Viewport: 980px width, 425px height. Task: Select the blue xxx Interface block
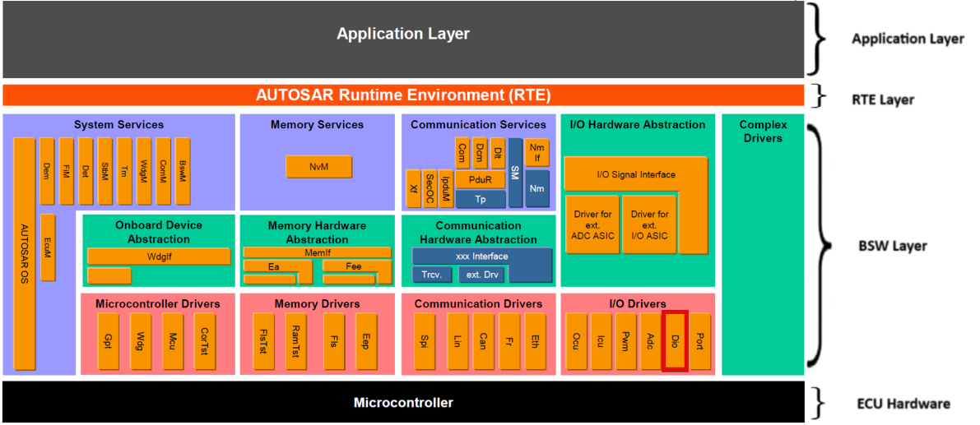(481, 256)
